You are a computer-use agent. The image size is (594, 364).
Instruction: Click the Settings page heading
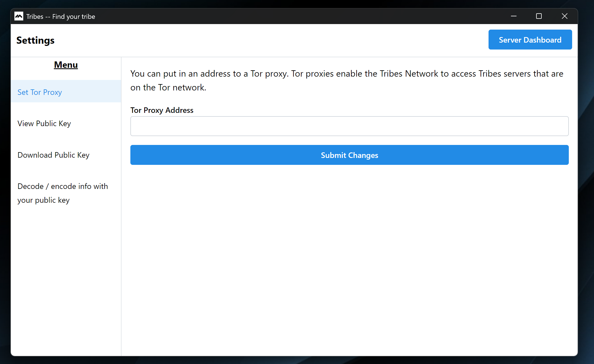[35, 40]
